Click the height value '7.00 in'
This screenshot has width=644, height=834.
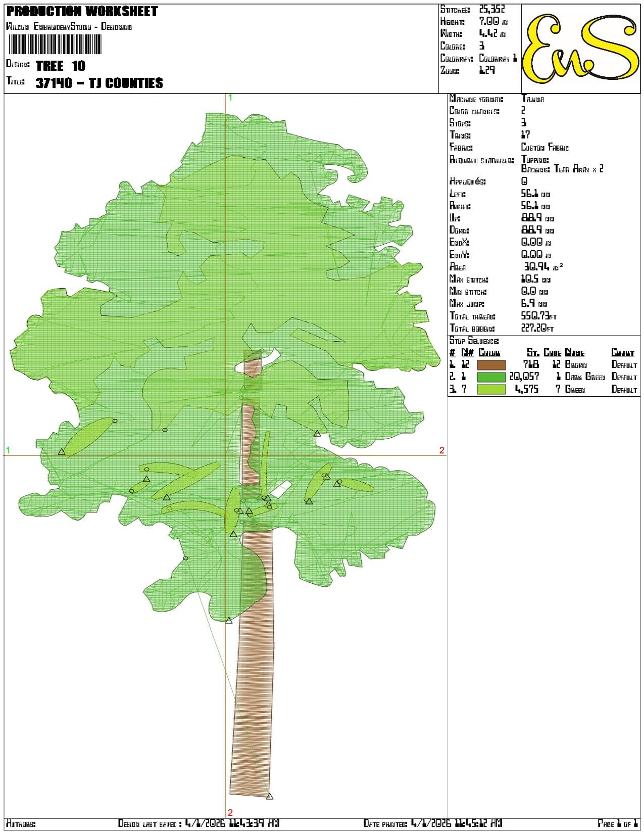493,21
